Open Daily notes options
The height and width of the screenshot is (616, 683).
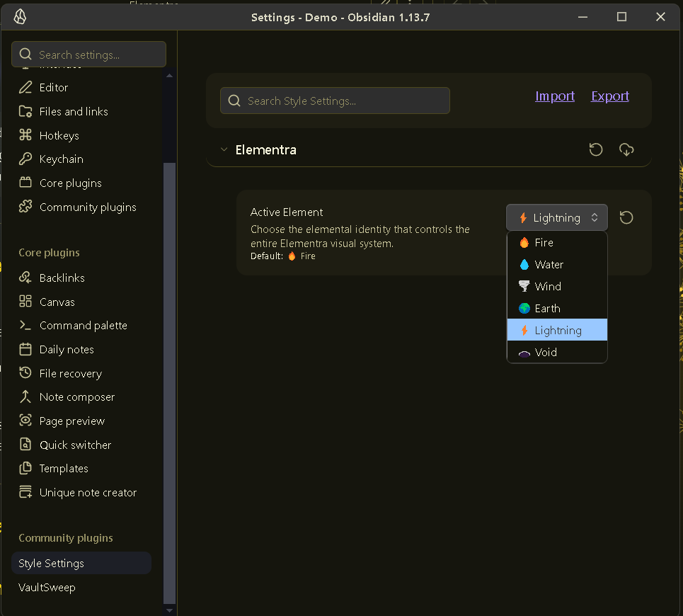81,349
